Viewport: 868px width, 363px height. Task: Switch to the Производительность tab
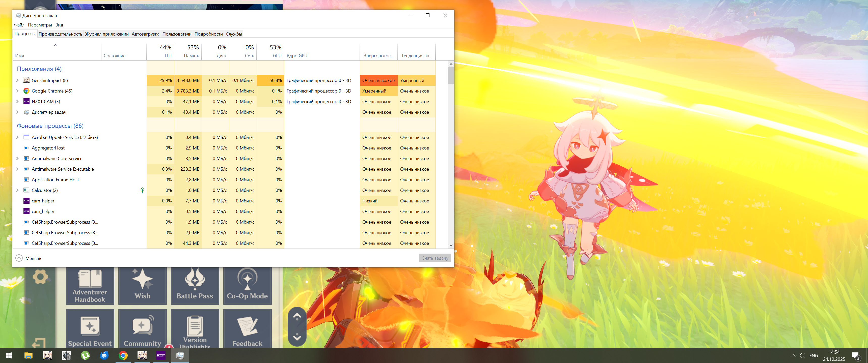(x=60, y=34)
